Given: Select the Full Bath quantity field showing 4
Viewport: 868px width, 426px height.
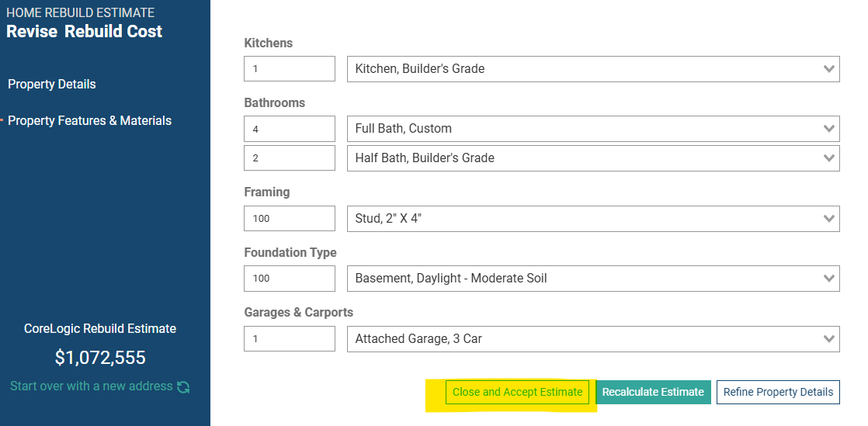Looking at the screenshot, I should [290, 129].
